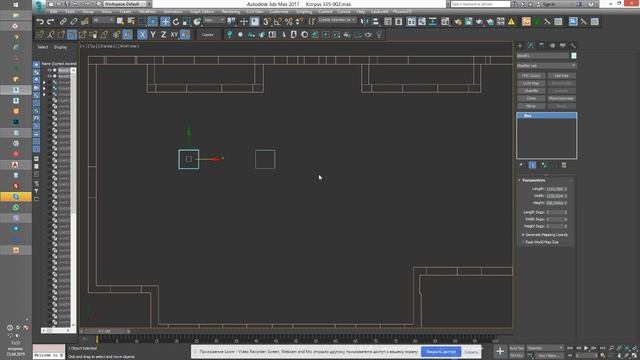Activate the Select and Rotate tool
Screen dimensions: 640x360
coord(176,22)
